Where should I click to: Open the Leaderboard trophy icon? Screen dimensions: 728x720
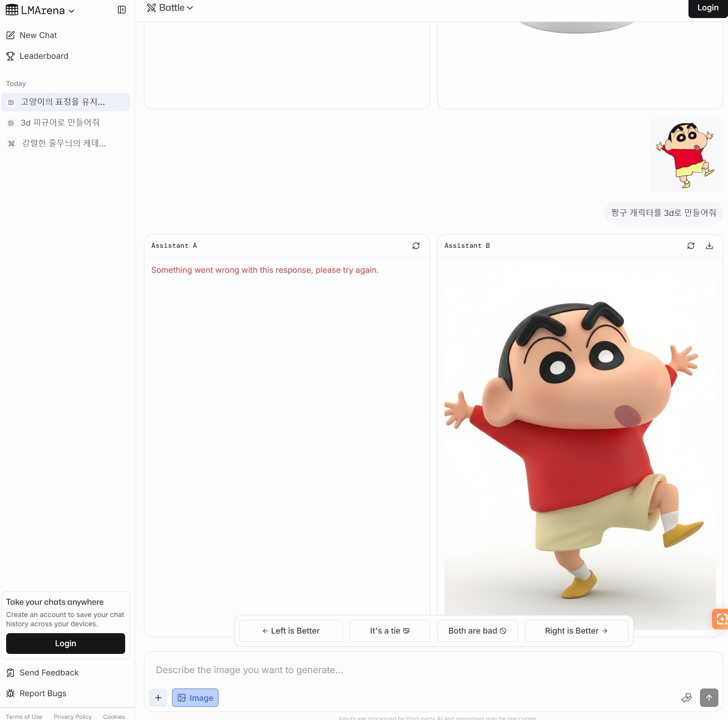point(10,56)
